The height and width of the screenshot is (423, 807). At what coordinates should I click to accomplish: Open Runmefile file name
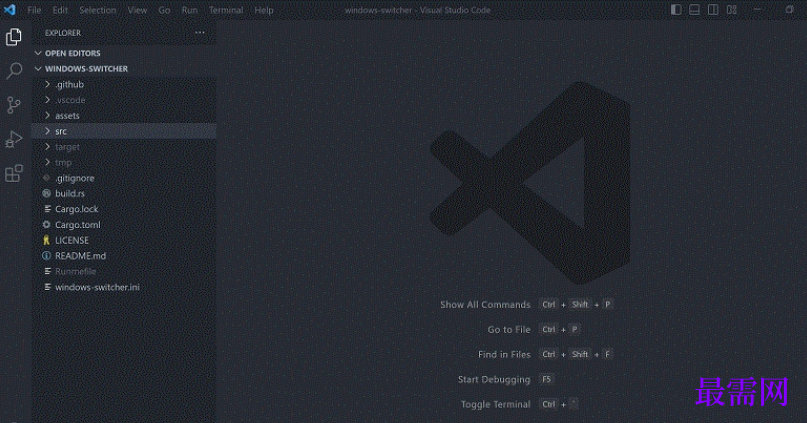(x=76, y=271)
